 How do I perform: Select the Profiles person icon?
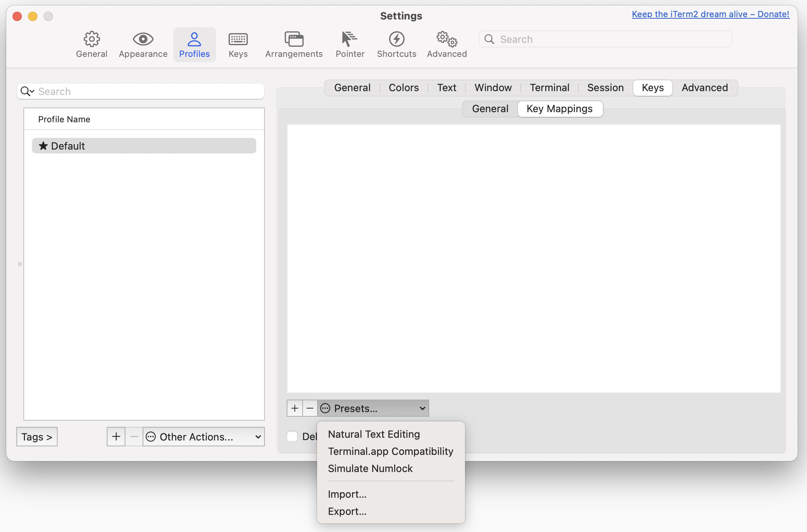194,39
